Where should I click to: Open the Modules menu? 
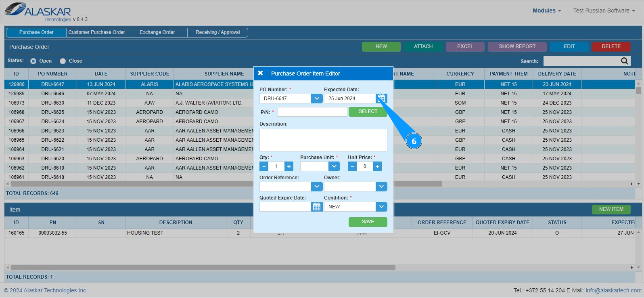click(547, 10)
